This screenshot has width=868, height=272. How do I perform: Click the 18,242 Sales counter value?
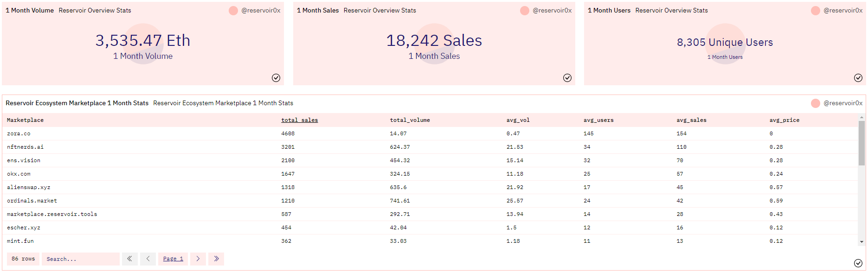pos(434,40)
